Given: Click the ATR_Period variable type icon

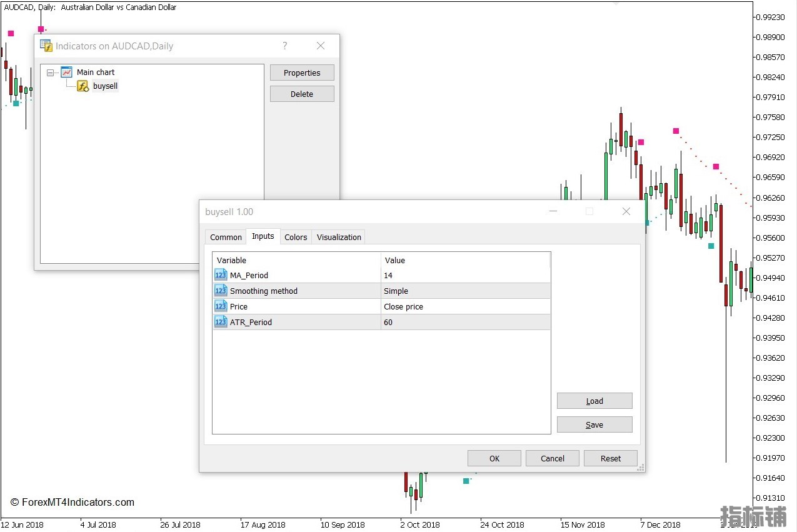Looking at the screenshot, I should 221,322.
